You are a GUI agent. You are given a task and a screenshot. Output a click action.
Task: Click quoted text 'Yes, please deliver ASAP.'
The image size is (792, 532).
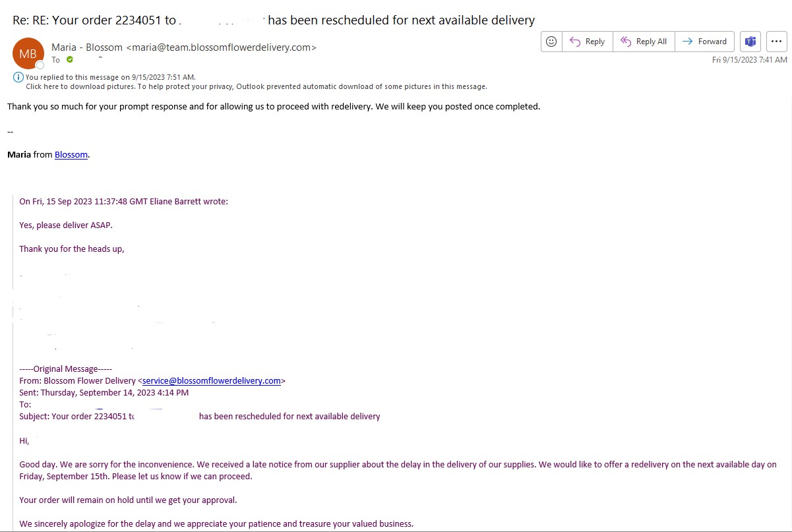[66, 225]
